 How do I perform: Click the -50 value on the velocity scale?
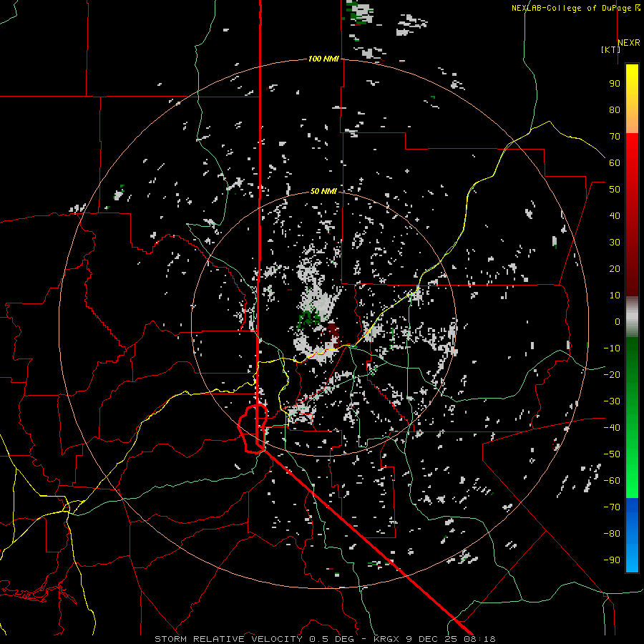(x=612, y=454)
